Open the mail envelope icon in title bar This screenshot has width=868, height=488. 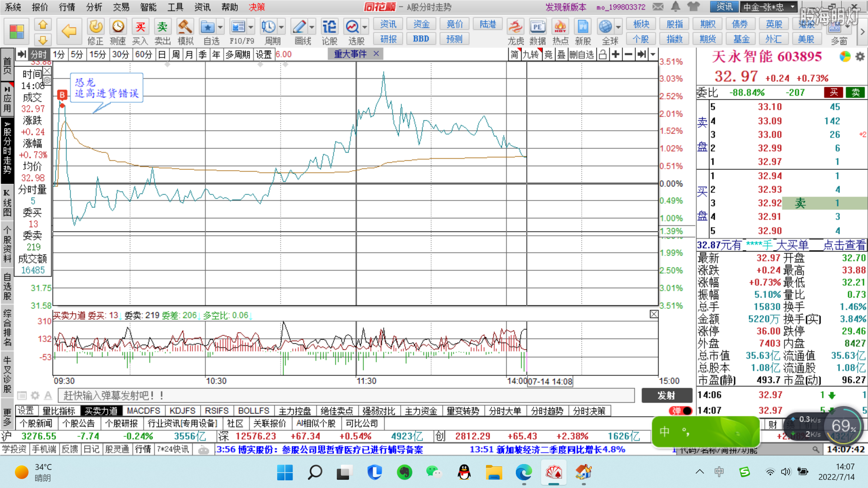coord(658,7)
